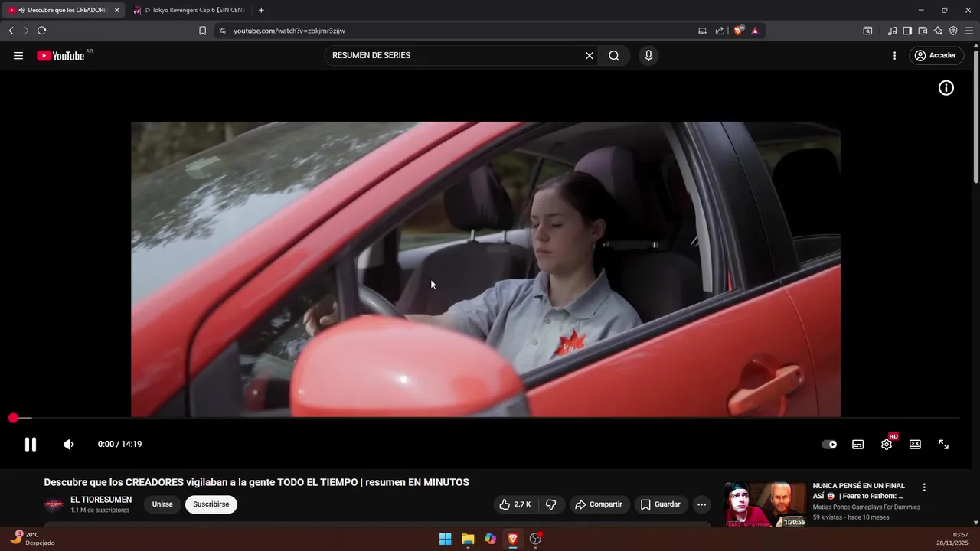The width and height of the screenshot is (980, 551).
Task: Mute the video using the speaker icon
Action: coord(68,444)
